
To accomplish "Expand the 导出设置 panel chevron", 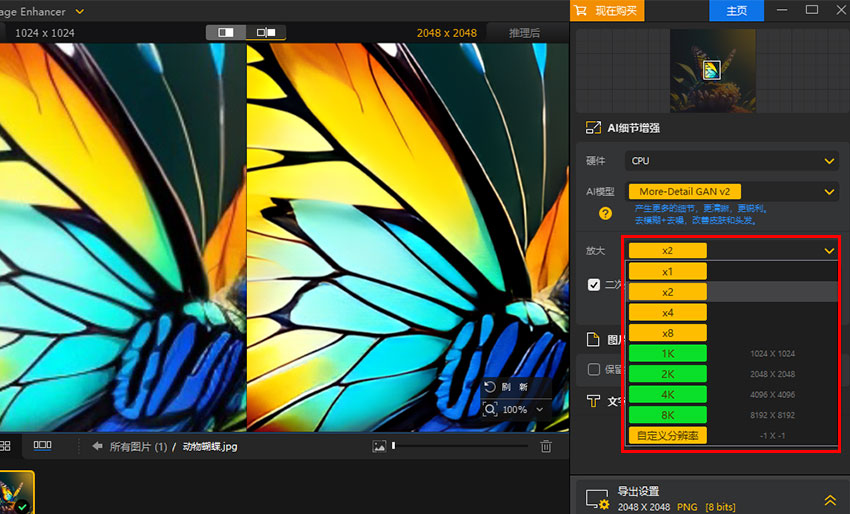I will point(830,499).
